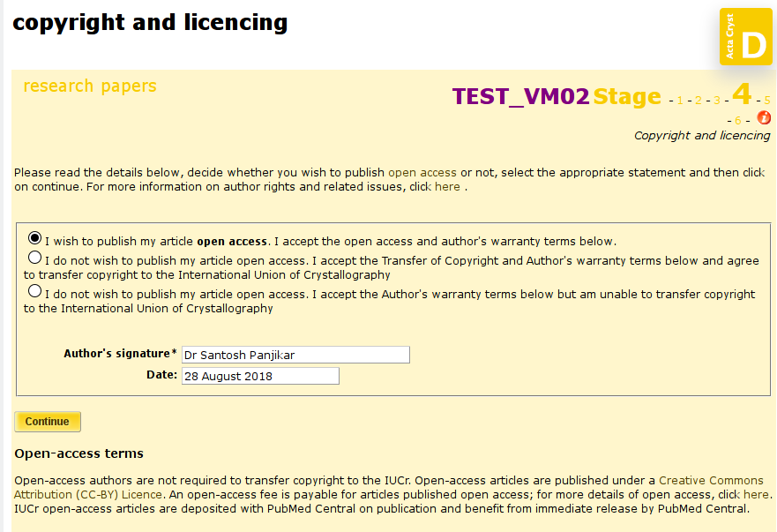Click the current stage 4 number
The image size is (777, 532).
pos(742,94)
